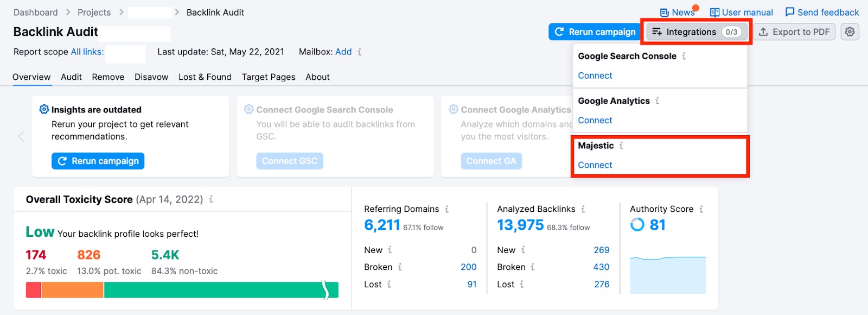The image size is (868, 315).
Task: Open the Lost & Found tab
Action: [205, 77]
